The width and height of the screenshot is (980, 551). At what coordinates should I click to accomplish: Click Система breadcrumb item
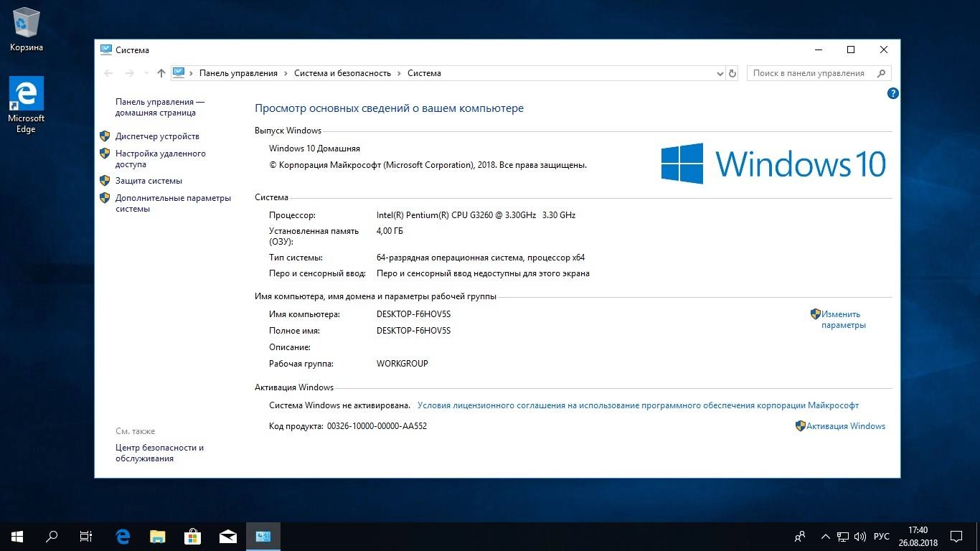click(x=424, y=73)
